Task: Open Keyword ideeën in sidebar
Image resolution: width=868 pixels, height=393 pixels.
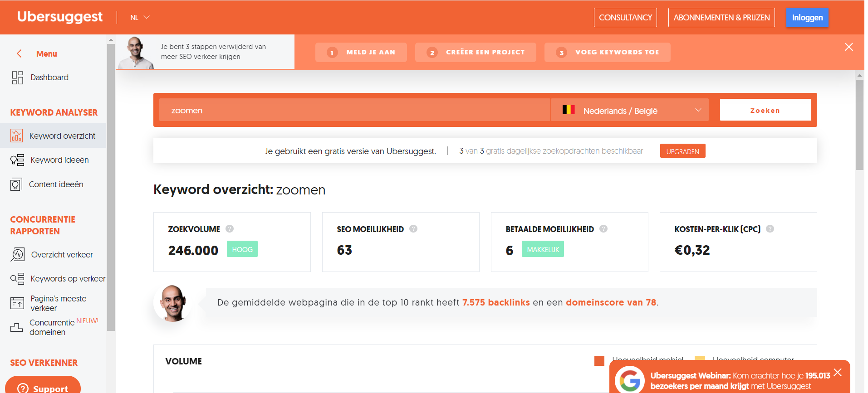Action: tap(59, 160)
